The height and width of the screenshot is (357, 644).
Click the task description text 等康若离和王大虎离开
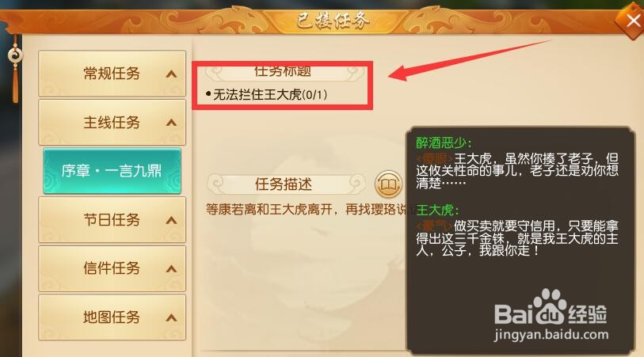tap(269, 210)
